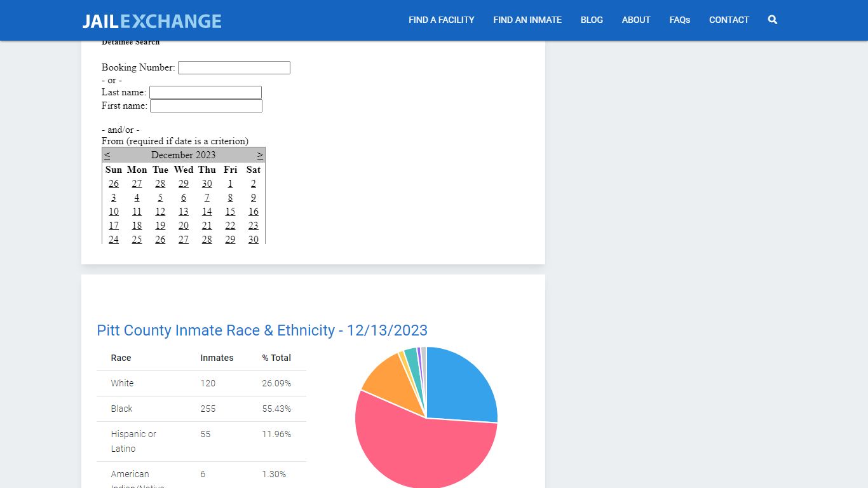Focus the Booking Number field

[234, 67]
